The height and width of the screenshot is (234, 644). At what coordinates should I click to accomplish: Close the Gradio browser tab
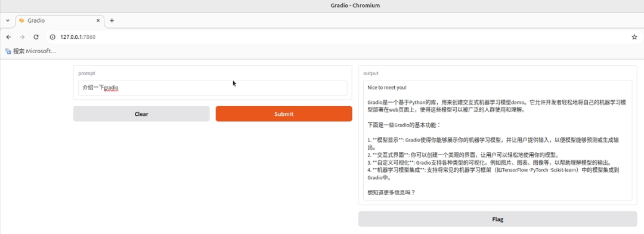[x=98, y=20]
